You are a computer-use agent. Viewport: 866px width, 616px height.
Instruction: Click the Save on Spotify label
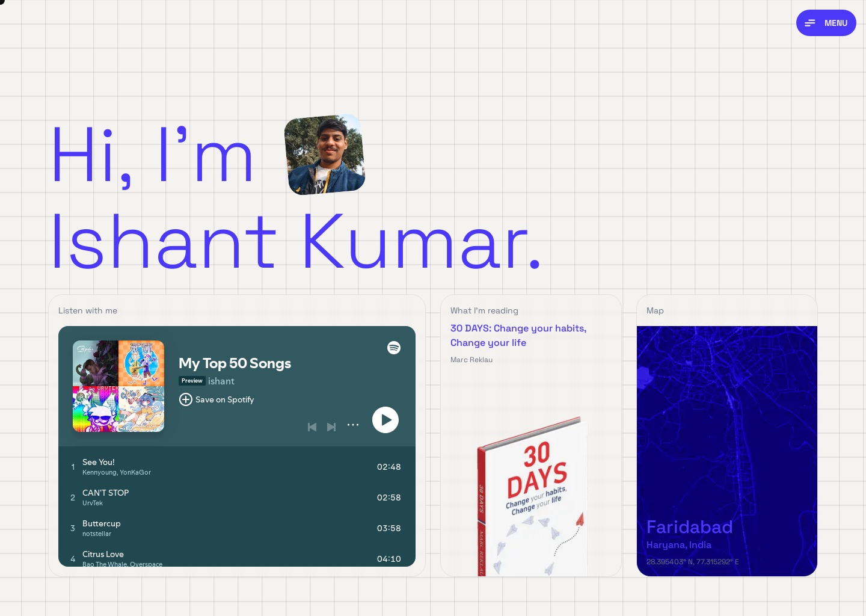(x=224, y=399)
